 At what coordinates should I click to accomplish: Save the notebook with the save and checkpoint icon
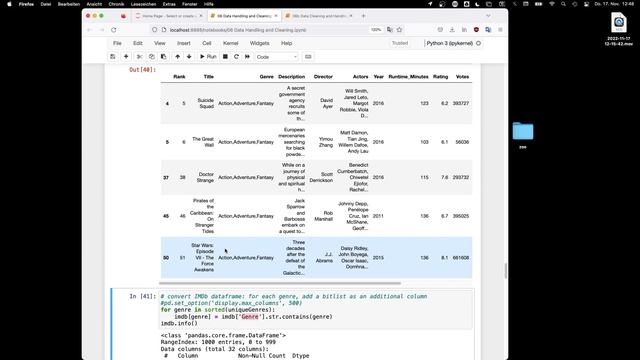coord(113,57)
